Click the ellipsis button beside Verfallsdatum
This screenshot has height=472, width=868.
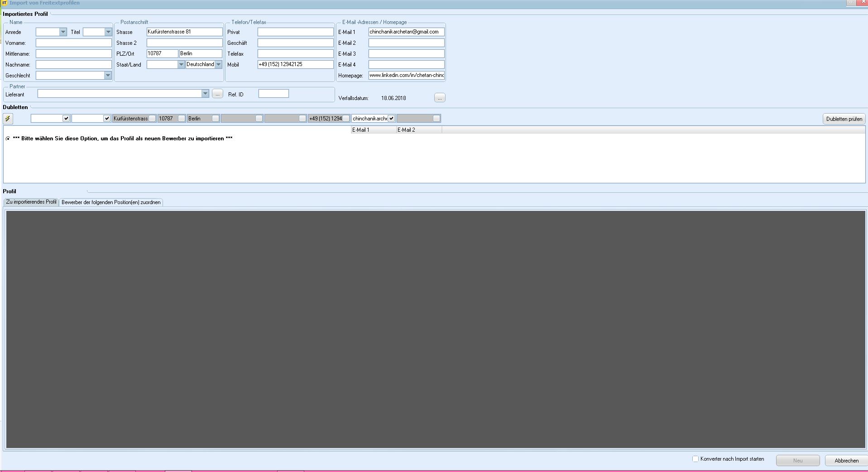coord(440,98)
